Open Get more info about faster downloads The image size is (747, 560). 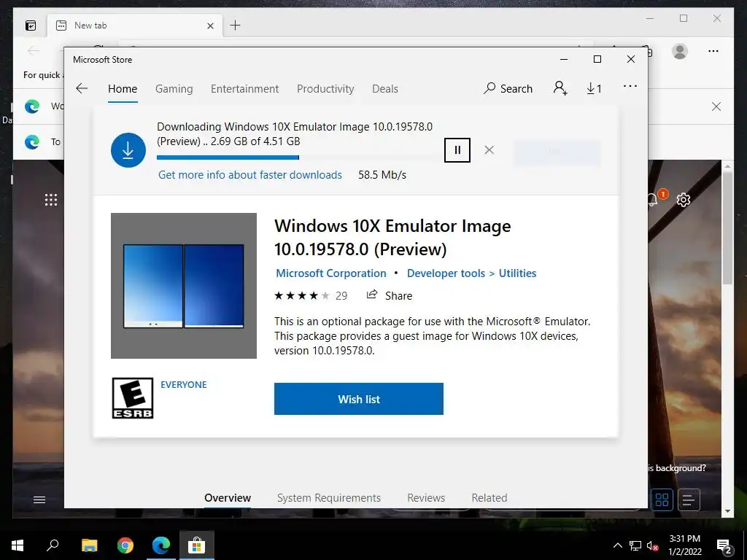[x=250, y=175]
